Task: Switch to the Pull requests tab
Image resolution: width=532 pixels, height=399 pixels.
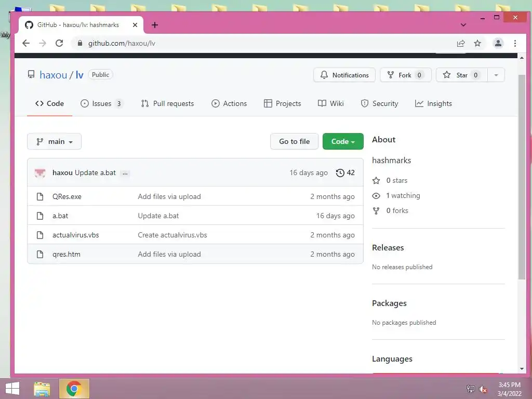Action: click(168, 103)
